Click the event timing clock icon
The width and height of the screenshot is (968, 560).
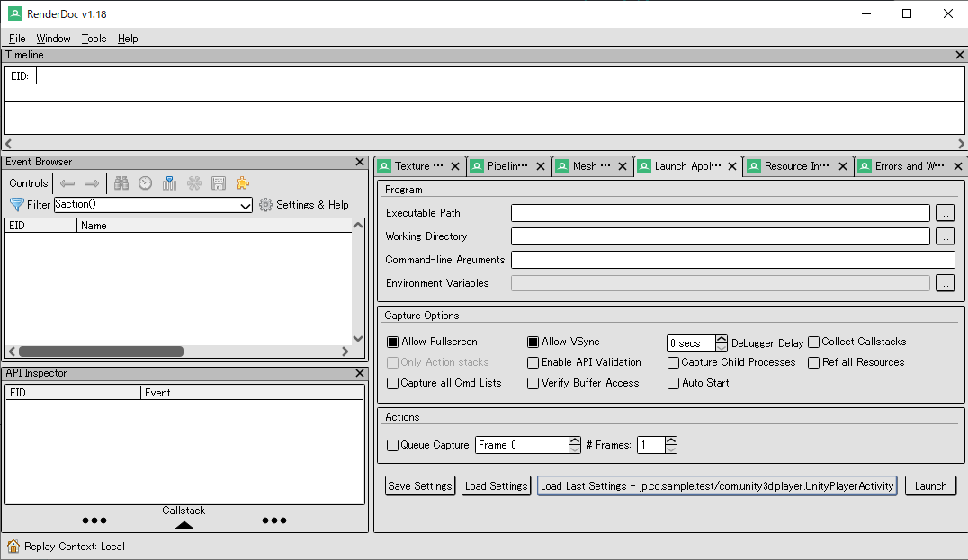coord(145,182)
